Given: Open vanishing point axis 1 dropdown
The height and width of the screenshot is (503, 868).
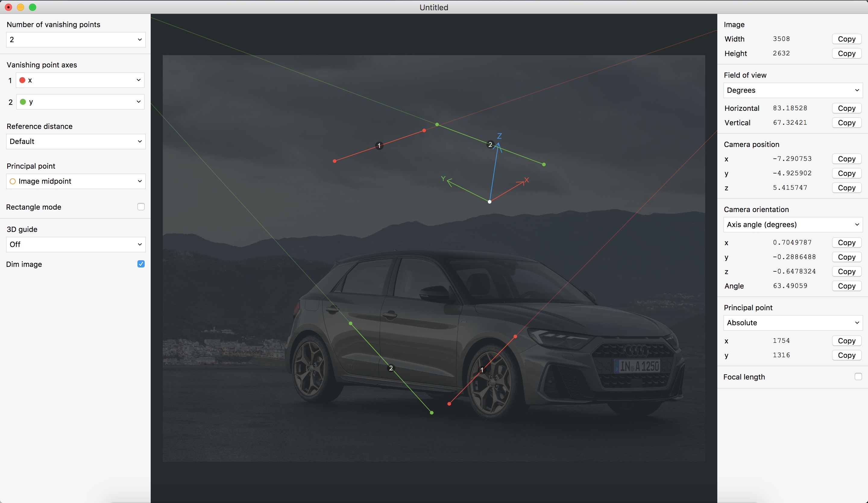Looking at the screenshot, I should (x=80, y=80).
